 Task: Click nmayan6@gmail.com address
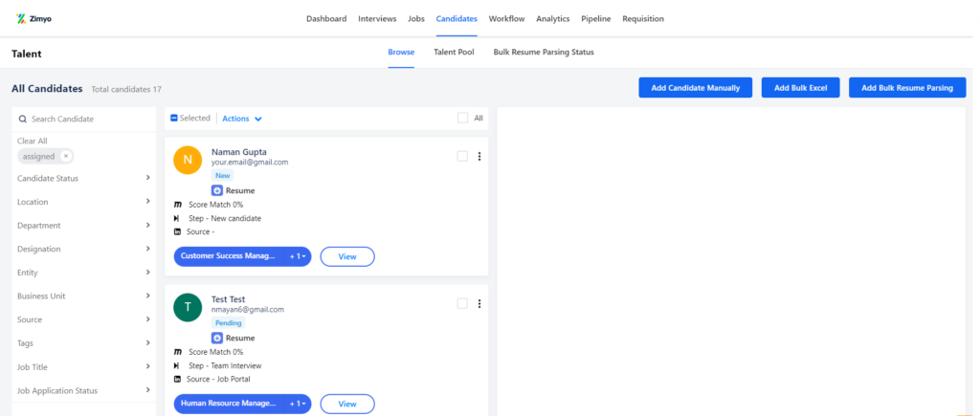point(248,310)
